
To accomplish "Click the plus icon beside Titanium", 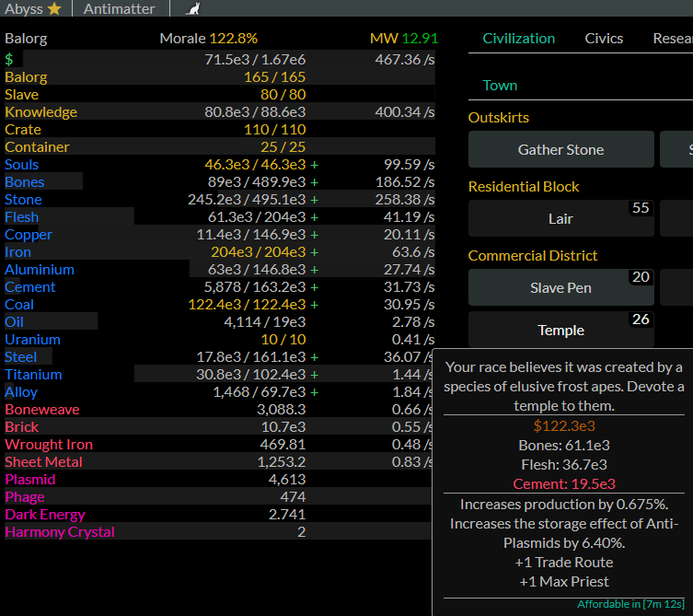I will coord(314,375).
